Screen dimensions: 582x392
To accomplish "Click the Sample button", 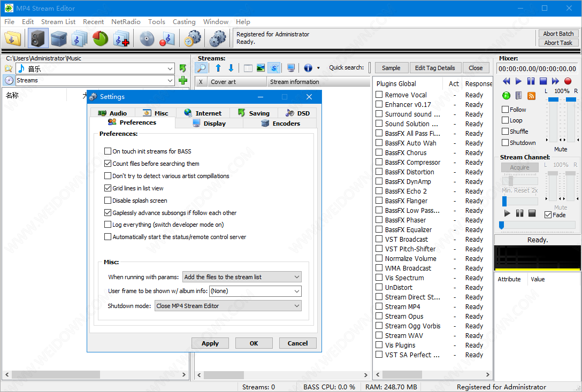I will pos(391,68).
